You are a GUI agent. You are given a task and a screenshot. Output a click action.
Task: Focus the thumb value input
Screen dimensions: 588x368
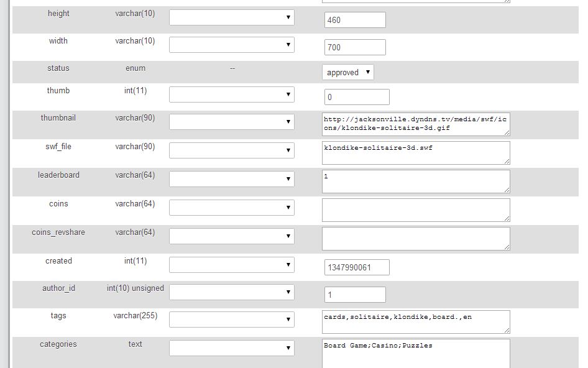[357, 97]
